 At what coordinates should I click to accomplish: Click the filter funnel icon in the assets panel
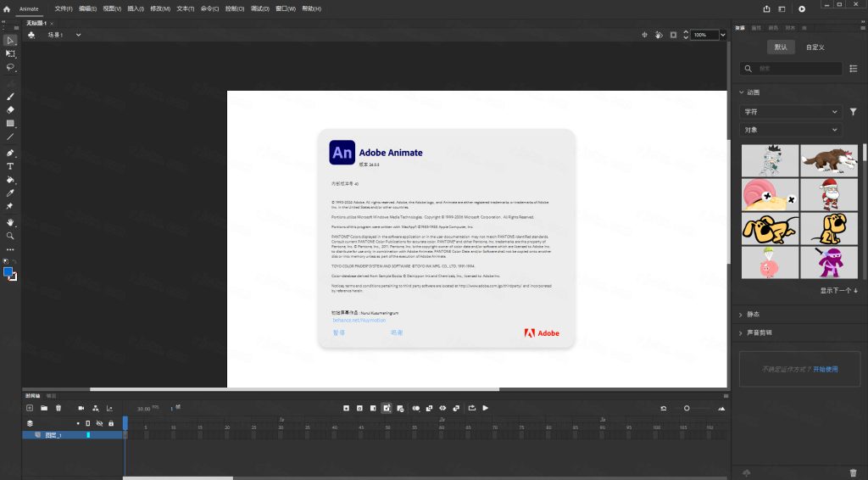click(854, 112)
